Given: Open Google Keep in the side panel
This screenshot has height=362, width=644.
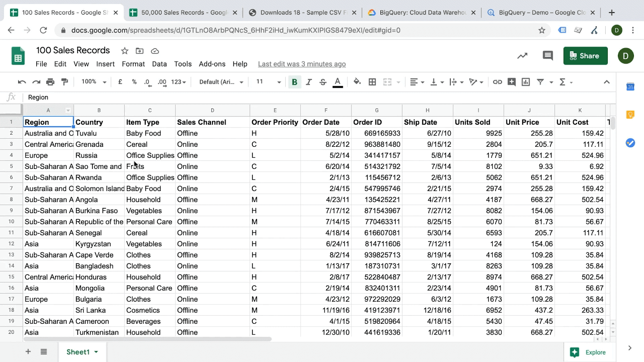Looking at the screenshot, I should tap(630, 115).
